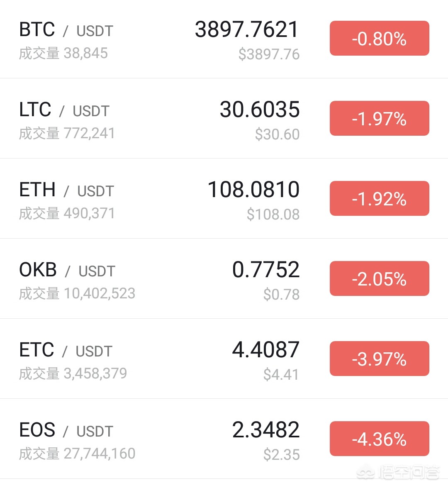Tap the -0.80% change badge for BTC
448x488 pixels.
(379, 39)
